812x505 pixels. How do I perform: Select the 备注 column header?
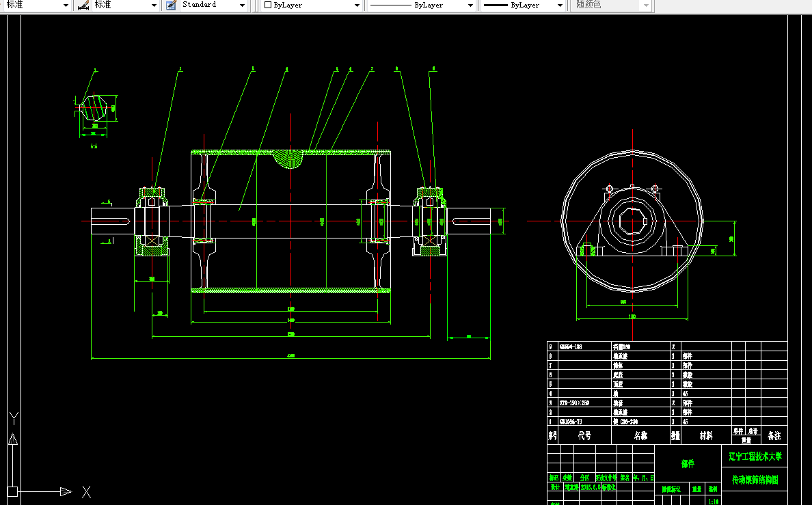point(774,435)
